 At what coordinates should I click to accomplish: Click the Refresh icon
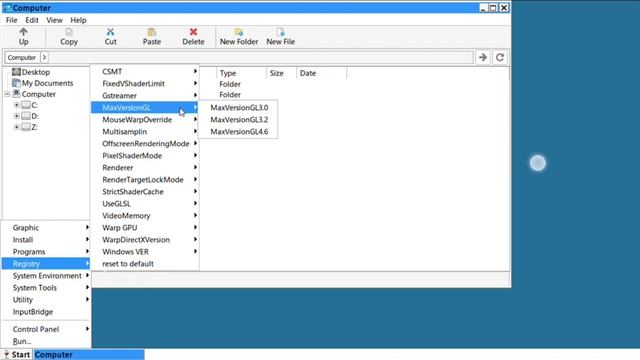500,58
